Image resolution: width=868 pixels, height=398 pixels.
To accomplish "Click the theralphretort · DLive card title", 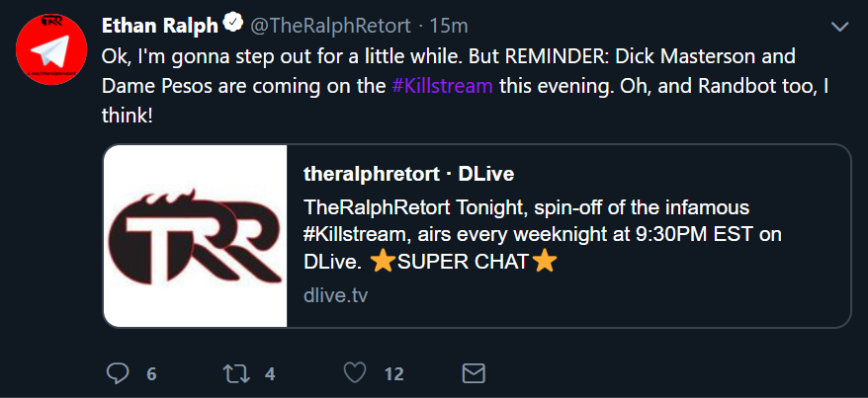I will point(409,175).
